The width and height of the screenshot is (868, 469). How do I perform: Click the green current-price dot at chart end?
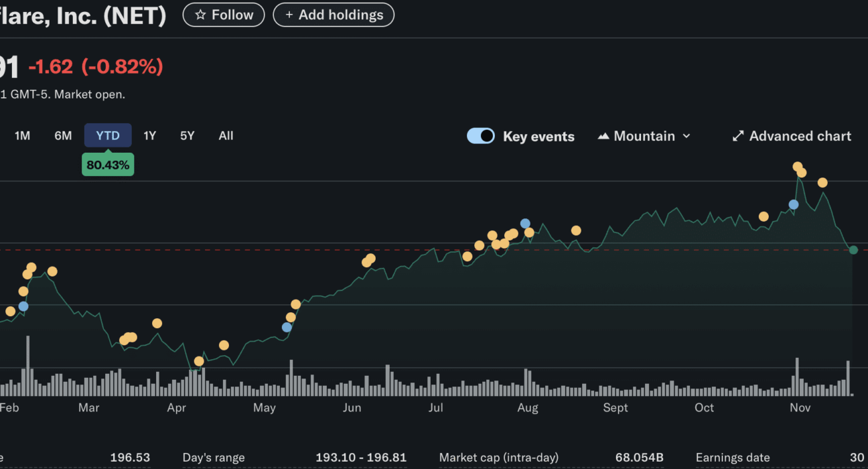tap(853, 250)
